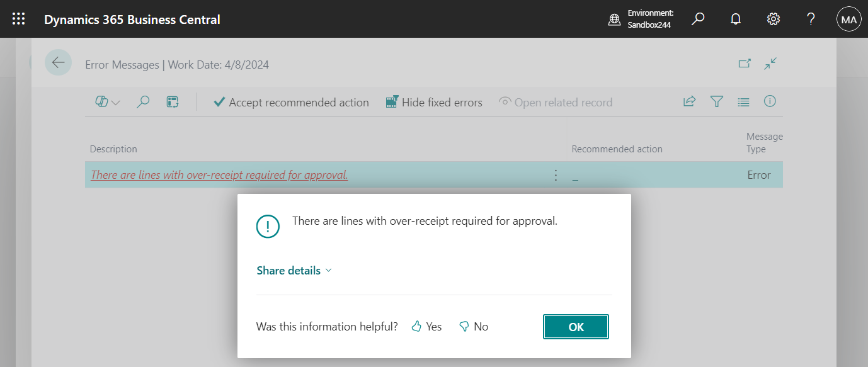Open this page in a new window
The width and height of the screenshot is (868, 367).
[745, 64]
